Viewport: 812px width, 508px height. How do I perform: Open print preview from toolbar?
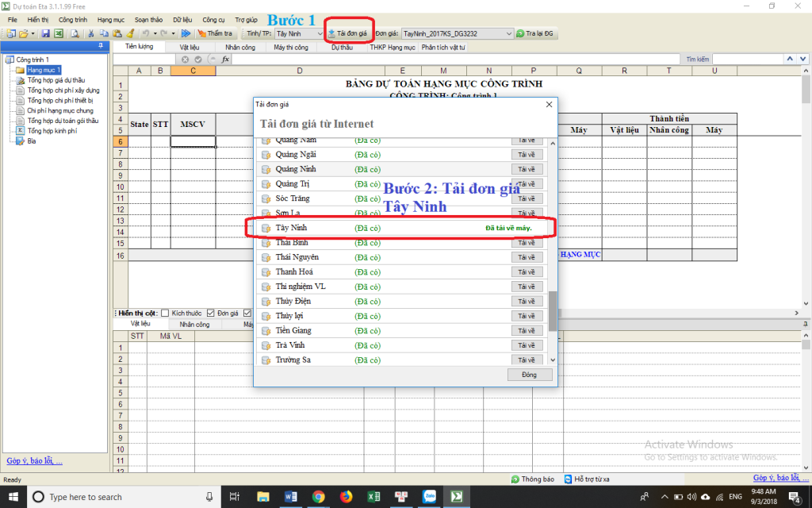(75, 34)
